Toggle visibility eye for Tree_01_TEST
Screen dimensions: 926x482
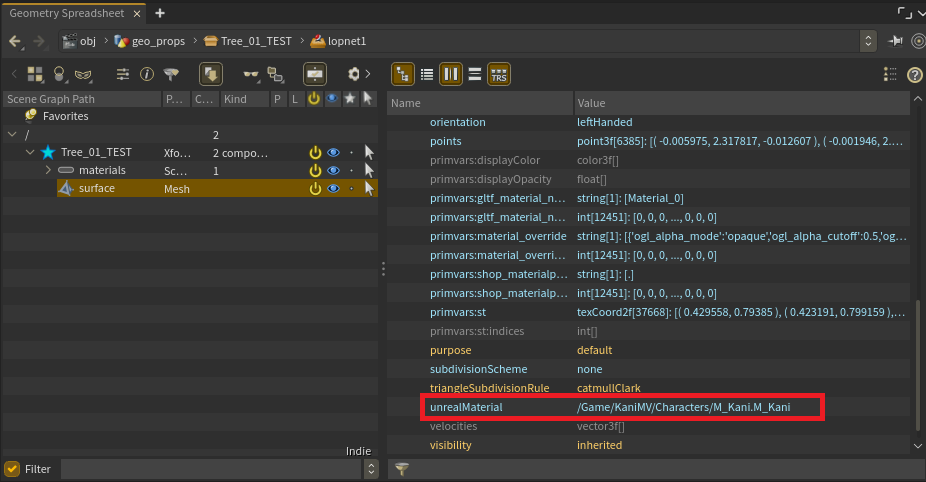[x=334, y=153]
